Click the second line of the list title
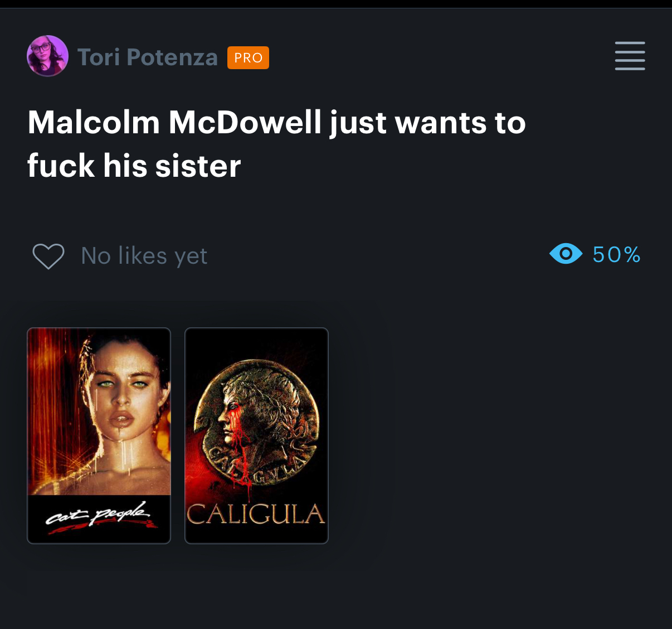 click(x=134, y=166)
